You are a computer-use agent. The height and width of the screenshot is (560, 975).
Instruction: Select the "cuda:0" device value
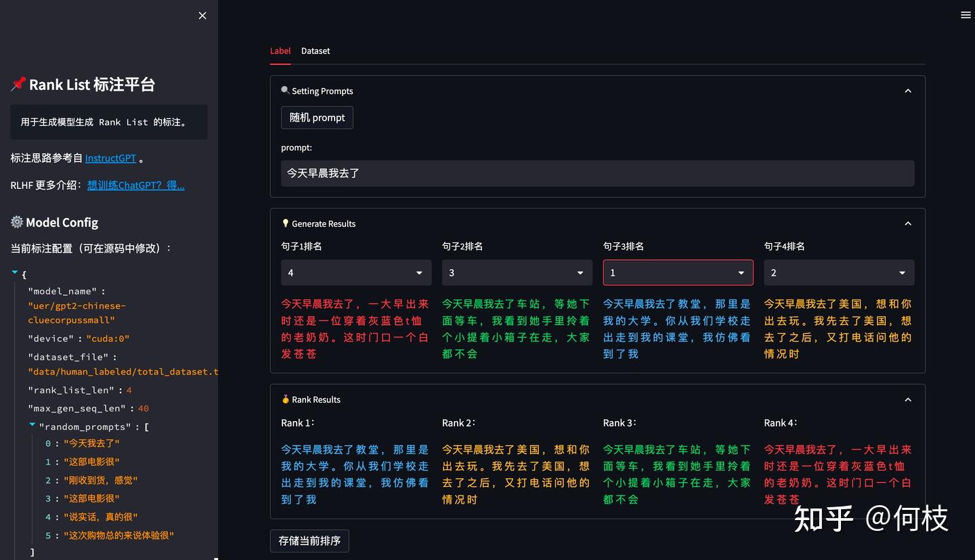tap(108, 339)
